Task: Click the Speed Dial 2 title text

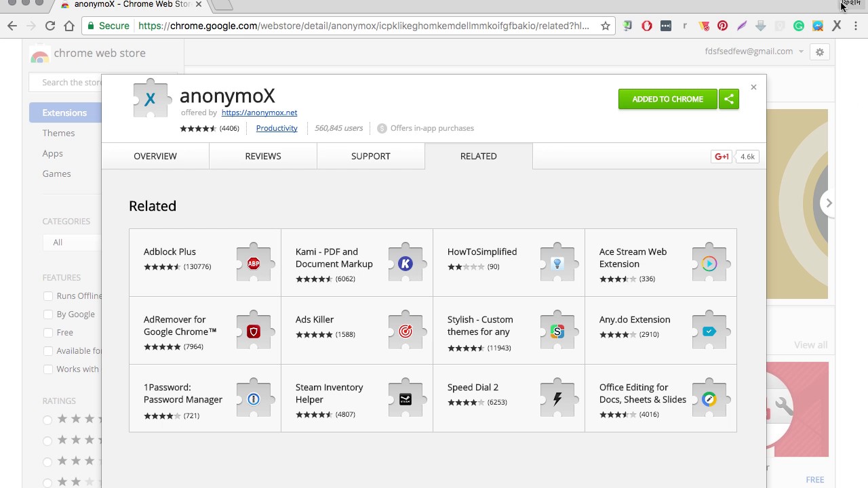Action: click(x=473, y=387)
